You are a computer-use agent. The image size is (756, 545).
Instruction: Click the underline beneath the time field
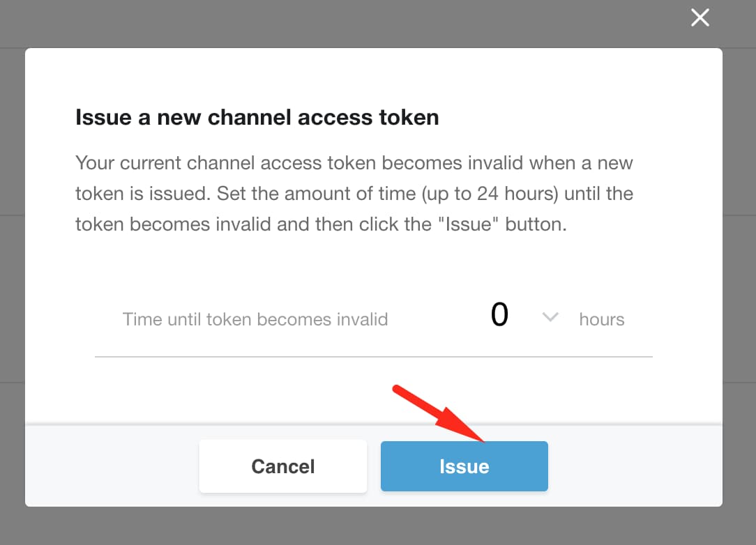coord(374,357)
